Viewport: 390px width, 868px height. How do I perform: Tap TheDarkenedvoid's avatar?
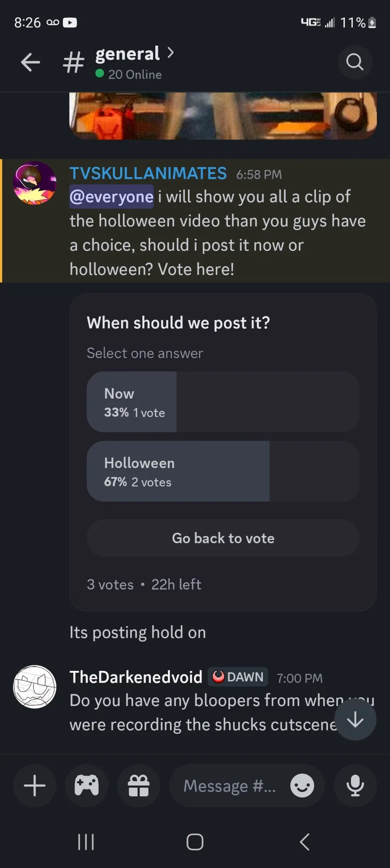(35, 687)
